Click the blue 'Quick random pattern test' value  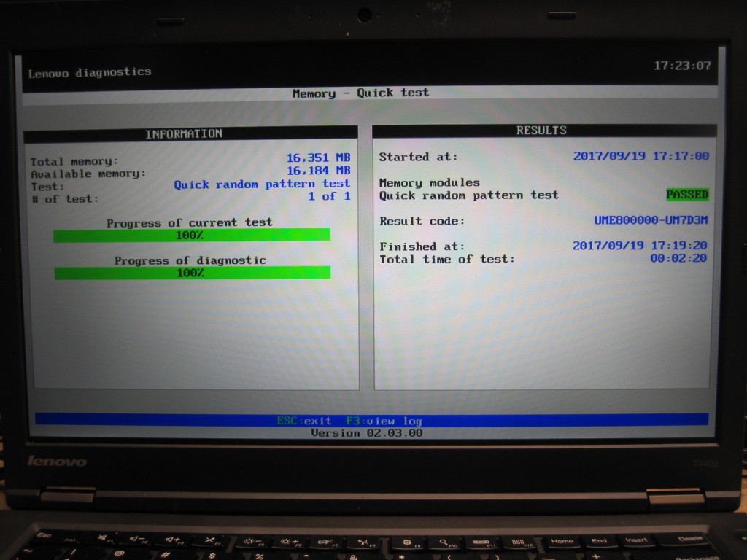[262, 184]
